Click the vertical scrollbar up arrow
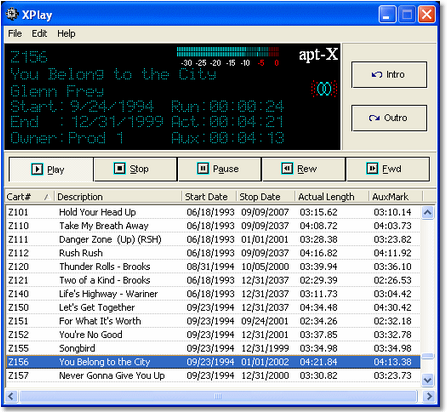The image size is (447, 414). coord(428,213)
